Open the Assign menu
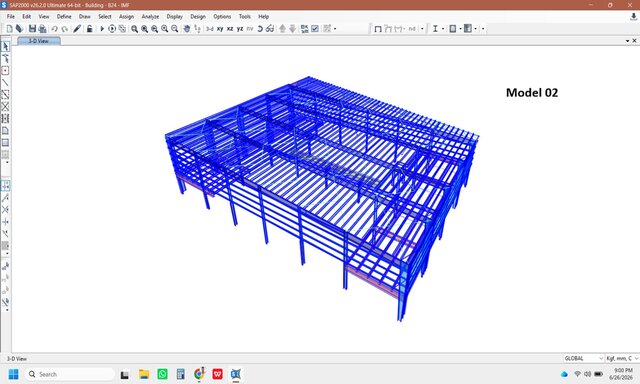The width and height of the screenshot is (640, 384). [x=126, y=16]
